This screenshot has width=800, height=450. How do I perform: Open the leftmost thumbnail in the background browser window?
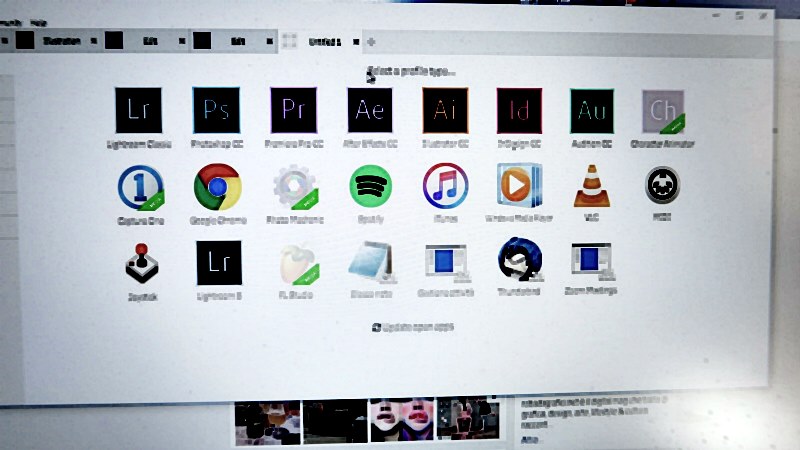(x=267, y=422)
